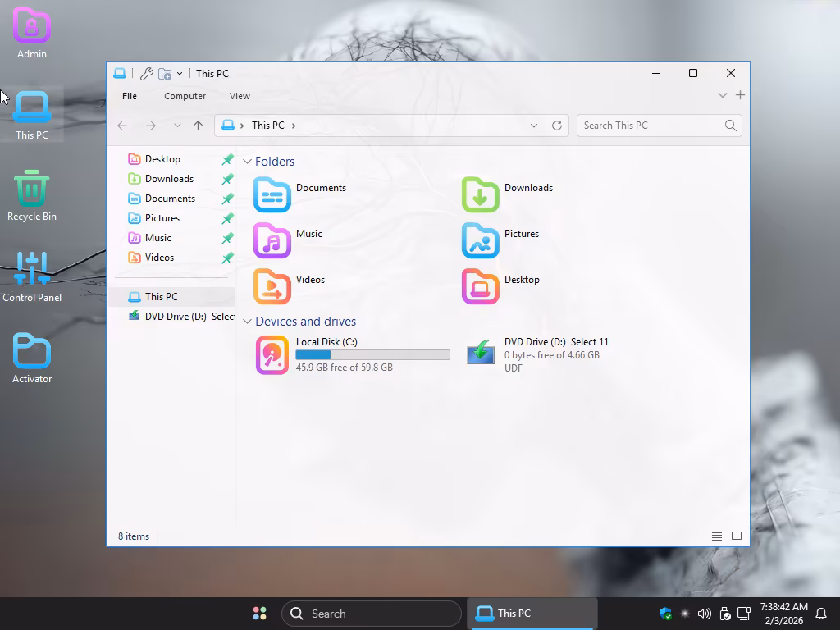Click the Refresh button in address bar
840x630 pixels.
[x=557, y=126]
